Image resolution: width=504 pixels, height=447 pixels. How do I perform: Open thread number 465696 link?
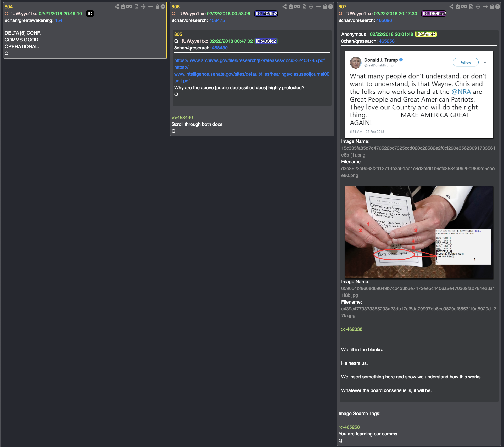[384, 20]
